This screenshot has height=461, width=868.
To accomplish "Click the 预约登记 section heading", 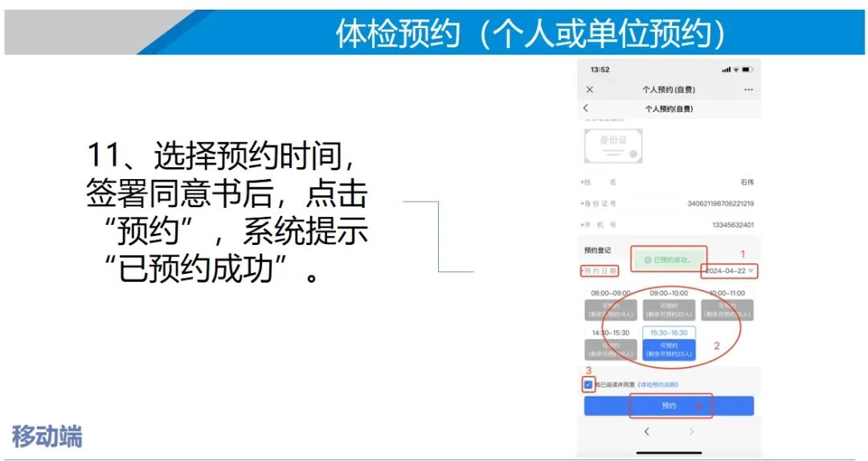I will coord(597,250).
